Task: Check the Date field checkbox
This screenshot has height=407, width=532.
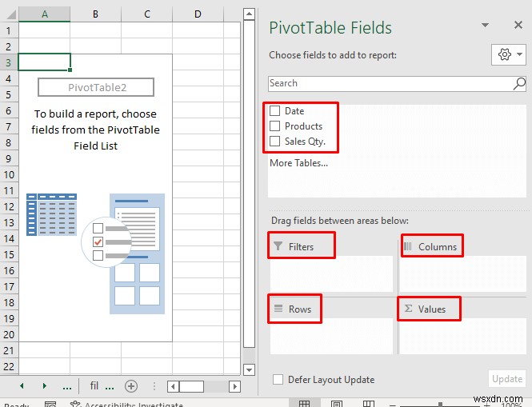Action: (x=274, y=110)
